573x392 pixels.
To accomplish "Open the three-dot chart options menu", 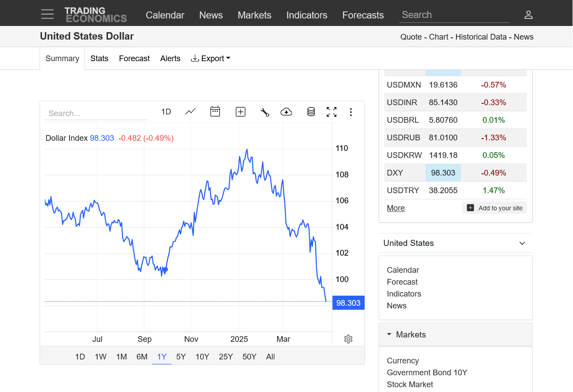I will 350,112.
